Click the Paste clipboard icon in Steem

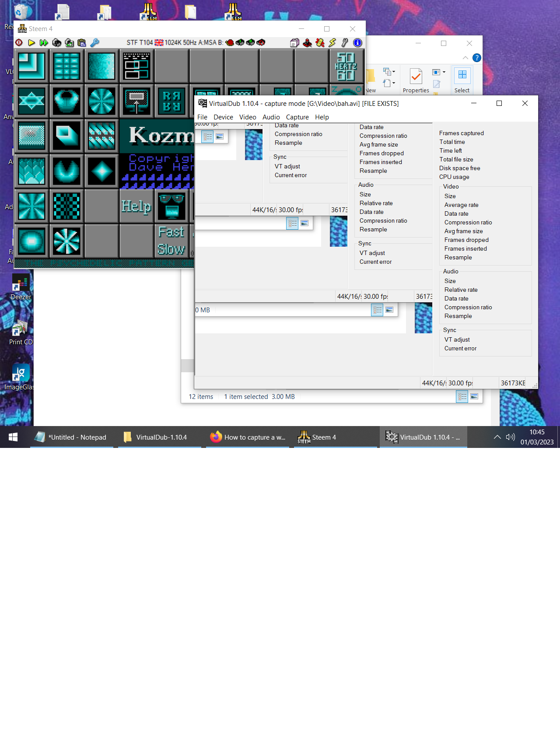pyautogui.click(x=82, y=42)
